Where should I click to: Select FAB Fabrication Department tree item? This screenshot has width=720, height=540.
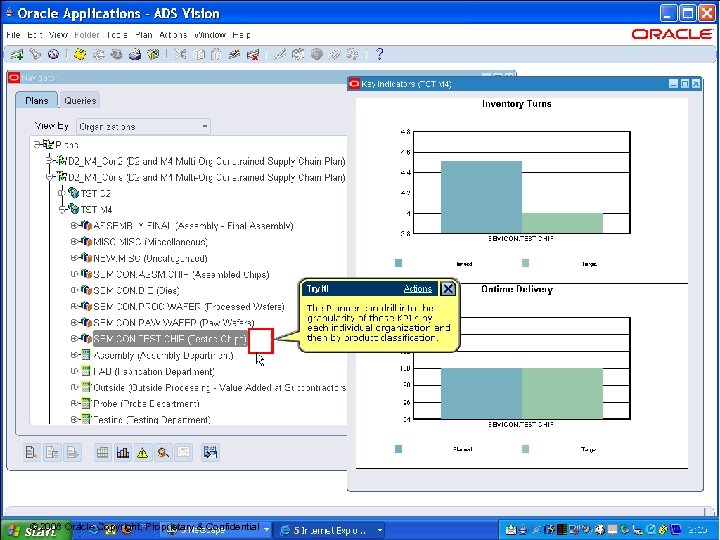click(154, 371)
